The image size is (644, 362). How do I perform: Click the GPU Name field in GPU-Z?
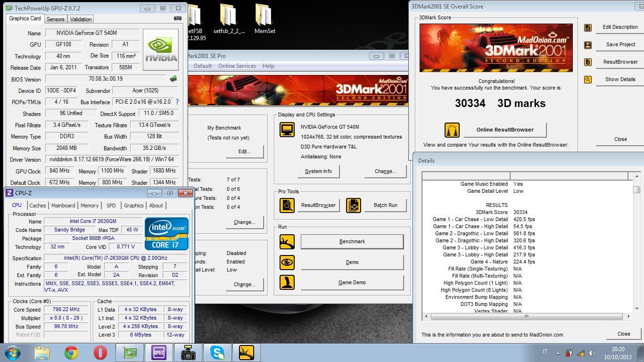coord(93,33)
